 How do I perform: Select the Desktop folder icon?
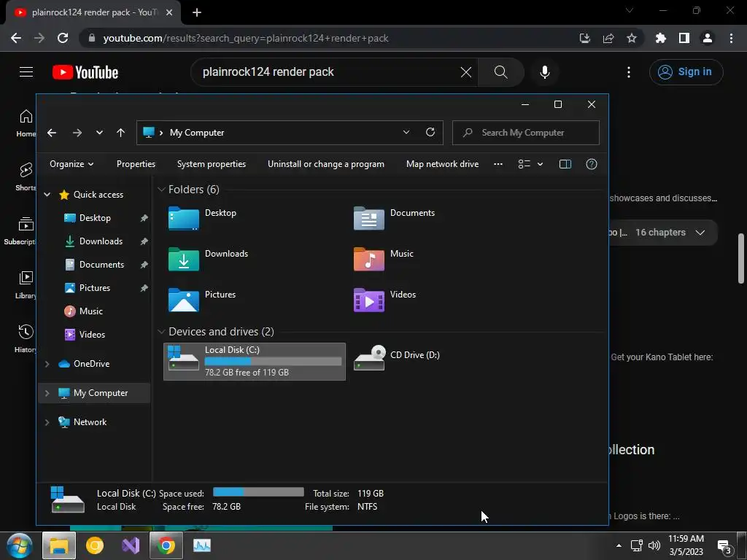click(x=183, y=218)
